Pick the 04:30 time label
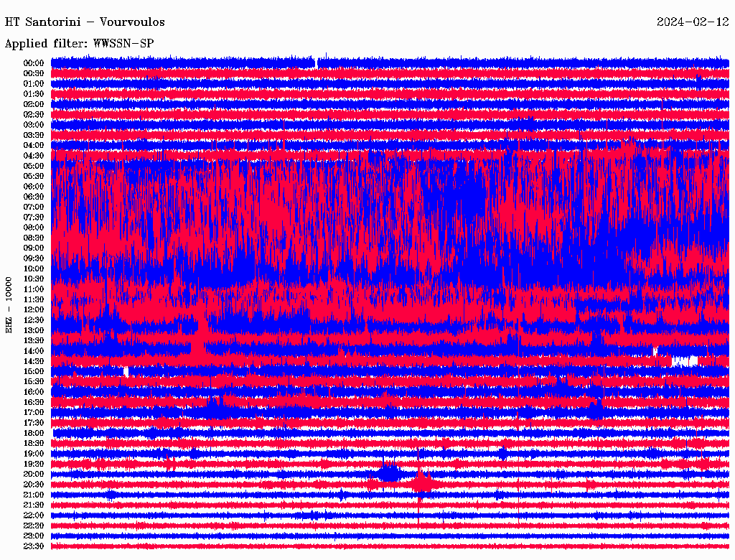The width and height of the screenshot is (735, 560). [x=34, y=156]
